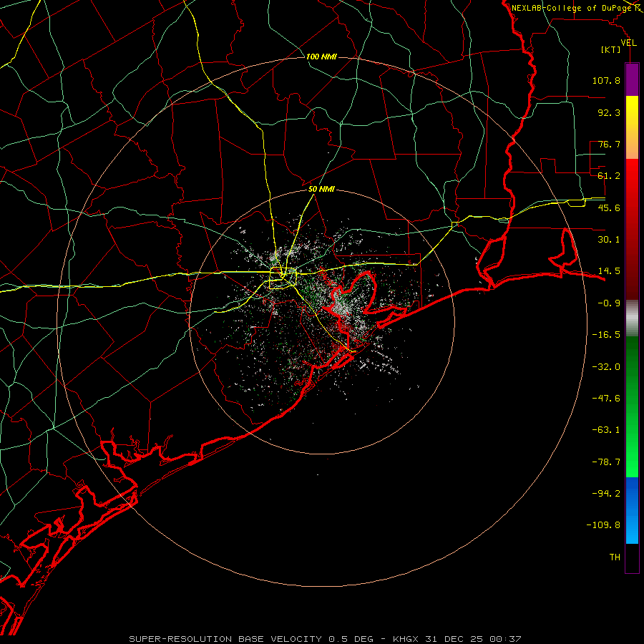Image resolution: width=644 pixels, height=644 pixels.
Task: Click the -94.2 legend value
Action: coord(606,494)
